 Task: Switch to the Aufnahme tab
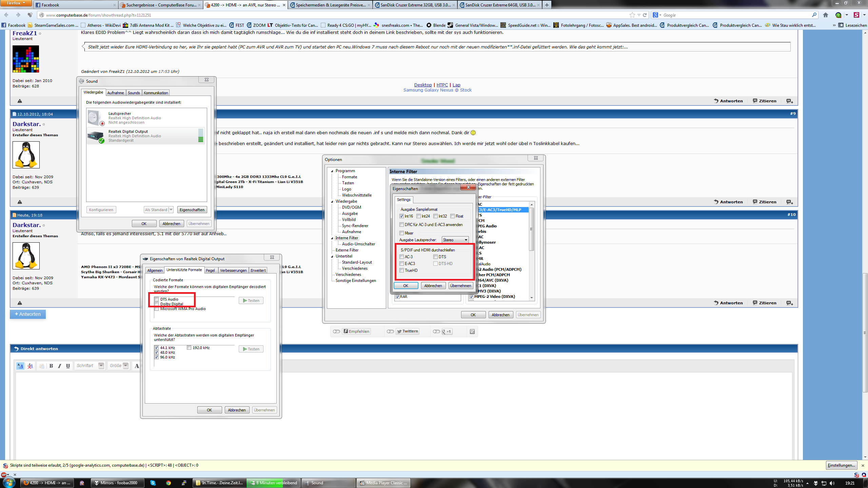pyautogui.click(x=115, y=93)
